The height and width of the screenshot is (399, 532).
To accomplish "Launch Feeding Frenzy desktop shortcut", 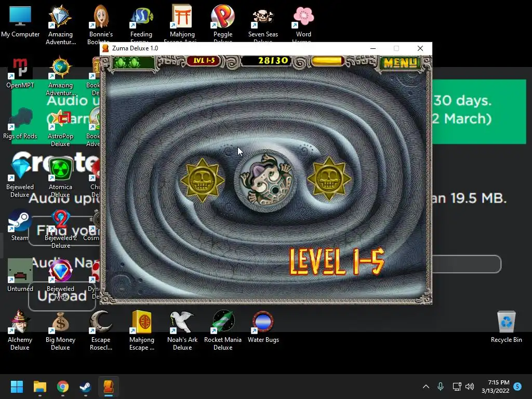I will (141, 24).
